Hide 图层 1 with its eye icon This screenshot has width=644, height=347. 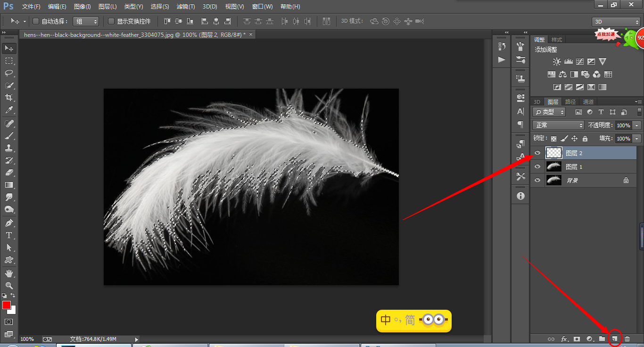(537, 166)
